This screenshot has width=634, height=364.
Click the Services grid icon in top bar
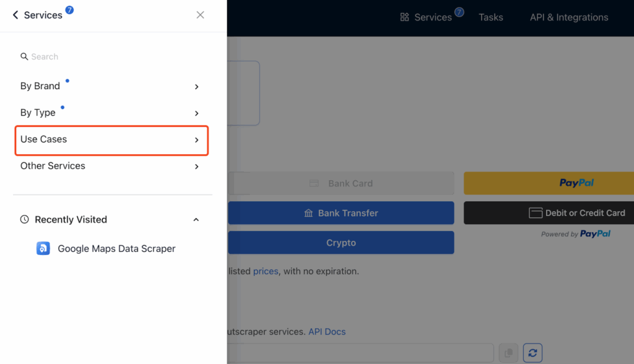point(405,17)
